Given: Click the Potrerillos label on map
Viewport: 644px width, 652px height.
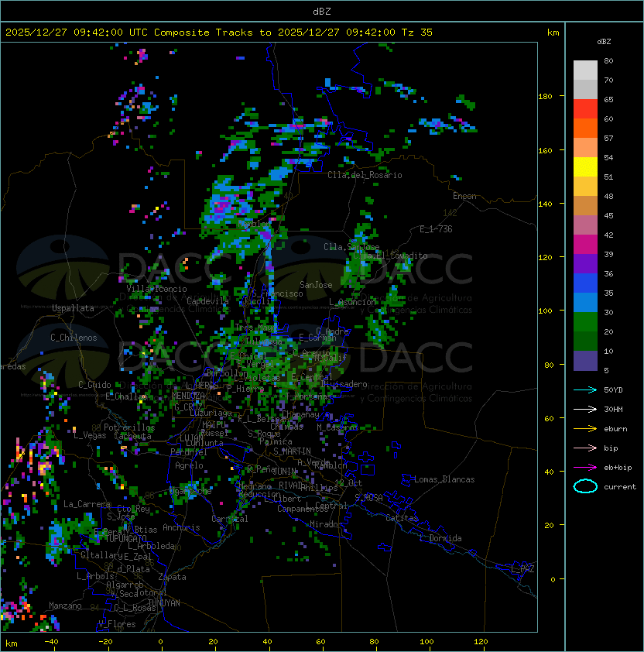Looking at the screenshot, I should tap(129, 427).
